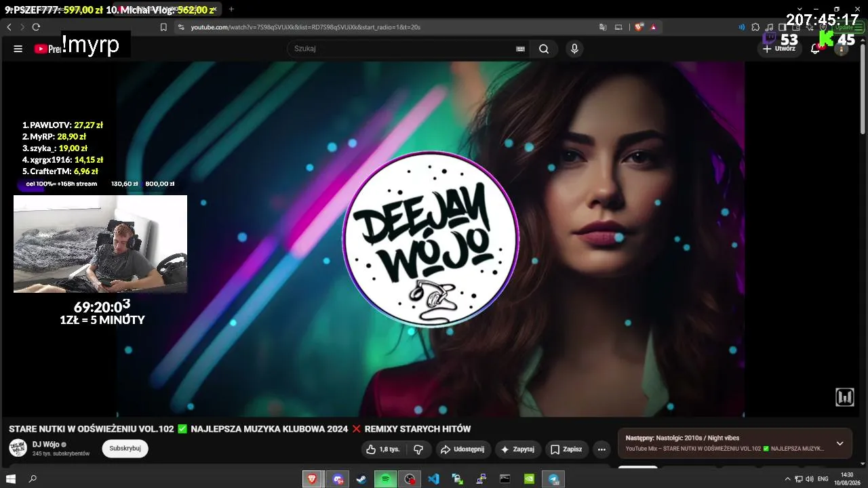Open Spotify from the taskbar

[x=385, y=479]
